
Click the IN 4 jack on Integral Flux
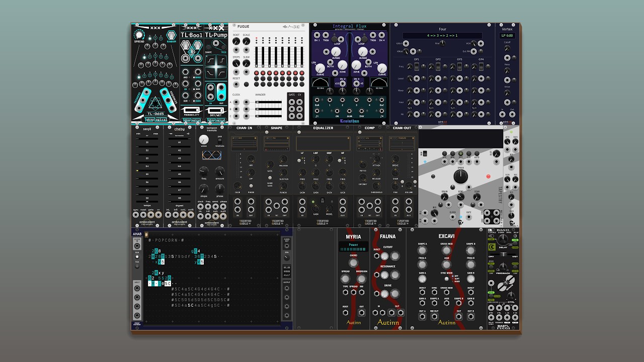(x=382, y=34)
